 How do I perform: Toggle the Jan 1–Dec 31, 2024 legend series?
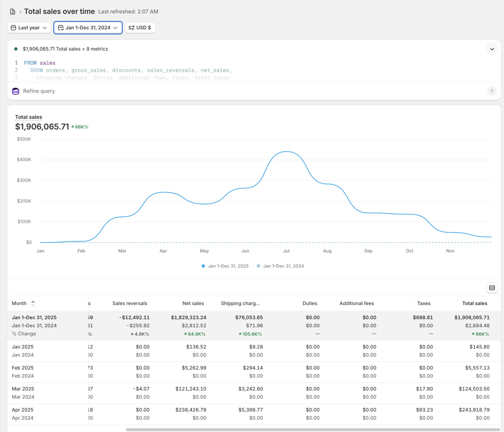point(280,266)
